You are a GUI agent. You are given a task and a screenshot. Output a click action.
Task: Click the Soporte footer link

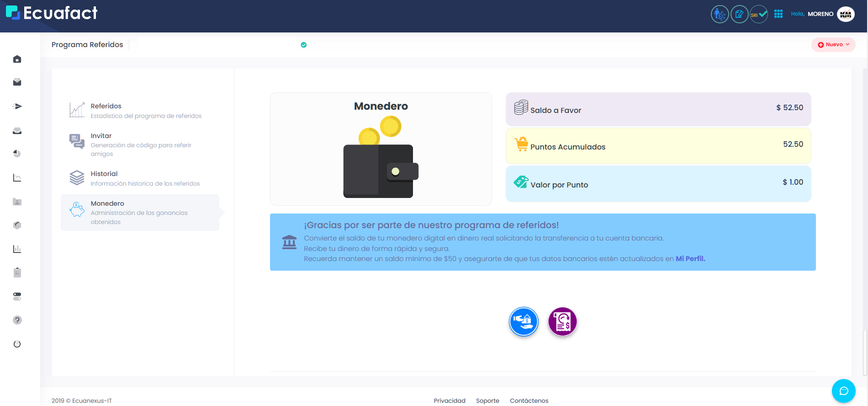(487, 401)
